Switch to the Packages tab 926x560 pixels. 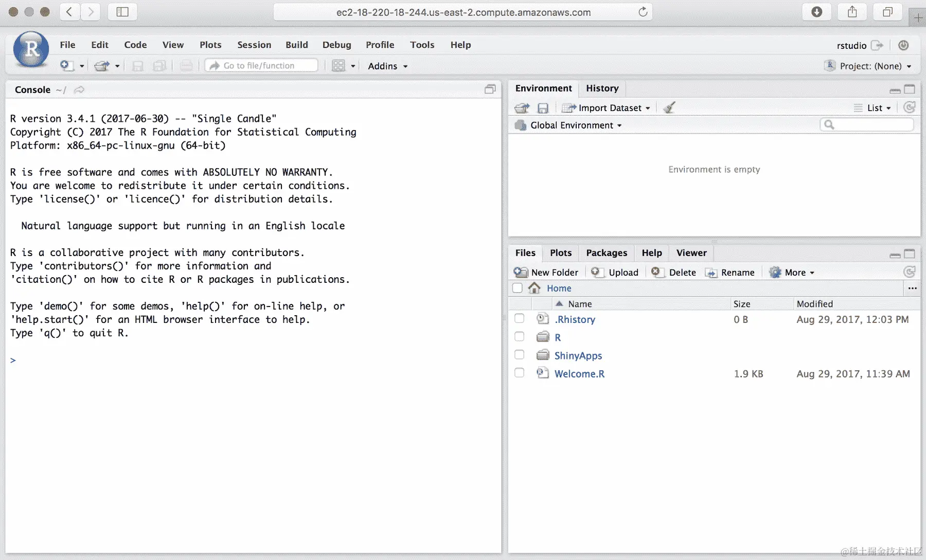pyautogui.click(x=607, y=253)
